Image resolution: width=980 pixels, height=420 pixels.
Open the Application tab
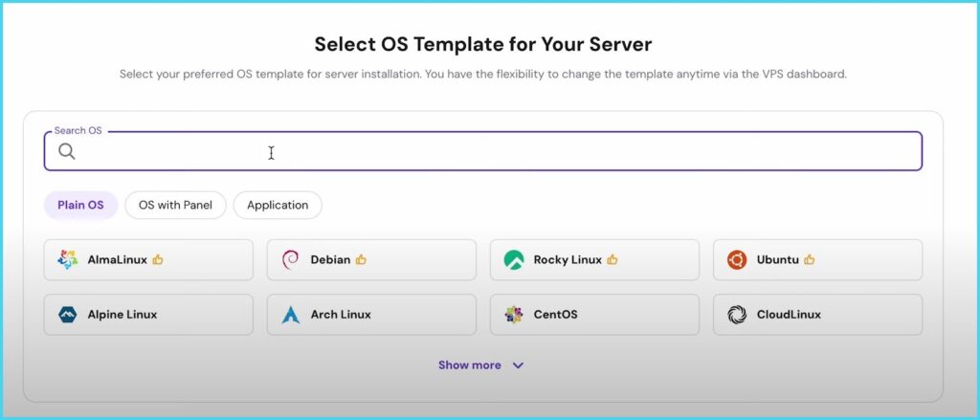(x=278, y=205)
